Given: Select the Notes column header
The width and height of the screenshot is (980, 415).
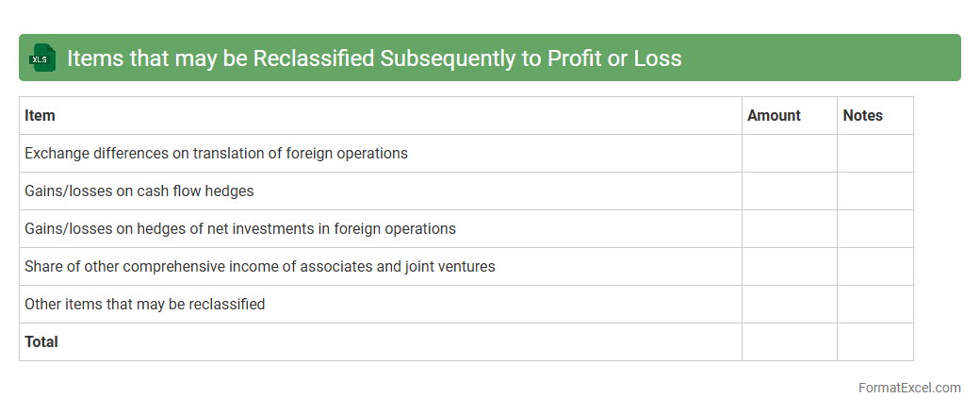Looking at the screenshot, I should tap(862, 115).
